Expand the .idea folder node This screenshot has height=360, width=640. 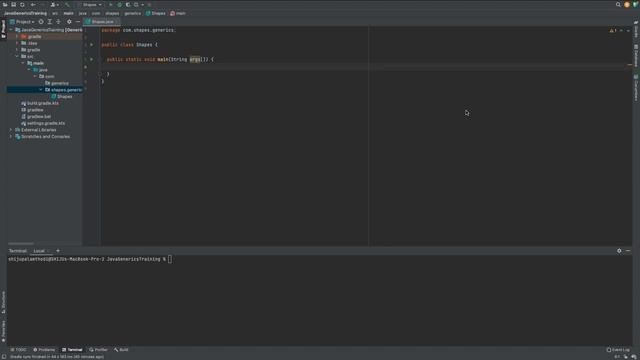point(17,43)
